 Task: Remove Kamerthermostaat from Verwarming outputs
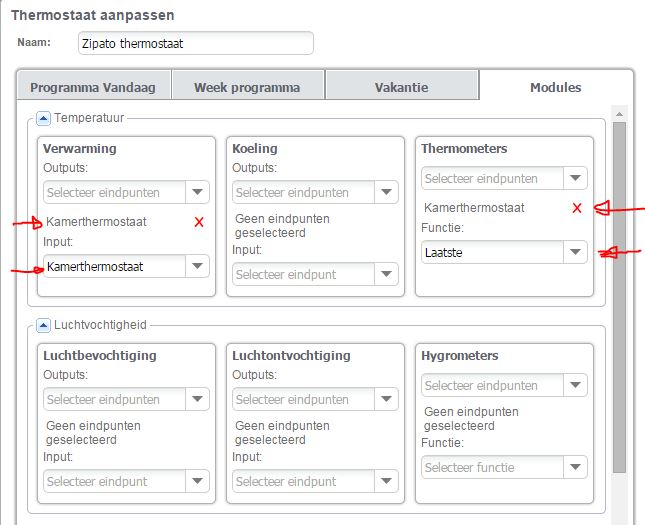(199, 221)
